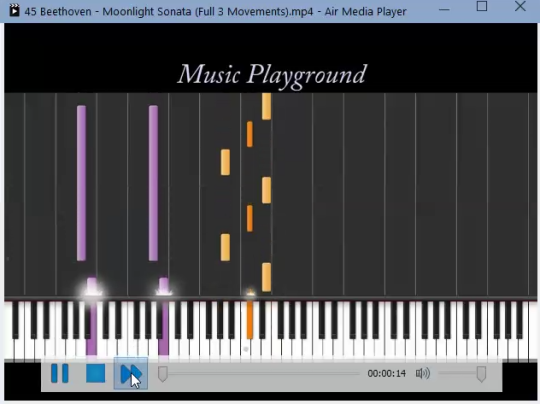540x404 pixels.
Task: Pause the video playback
Action: click(x=60, y=373)
